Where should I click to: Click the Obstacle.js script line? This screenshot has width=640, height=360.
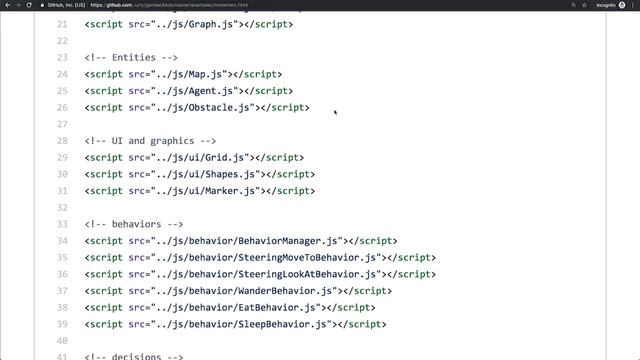click(x=197, y=108)
